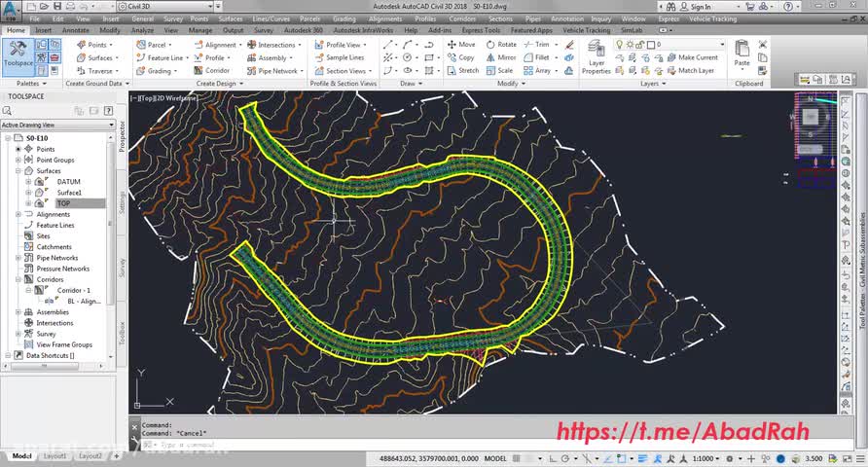Viewport: 868px width, 467px height.
Task: Switch to the Annotate ribbon tab
Action: point(75,30)
